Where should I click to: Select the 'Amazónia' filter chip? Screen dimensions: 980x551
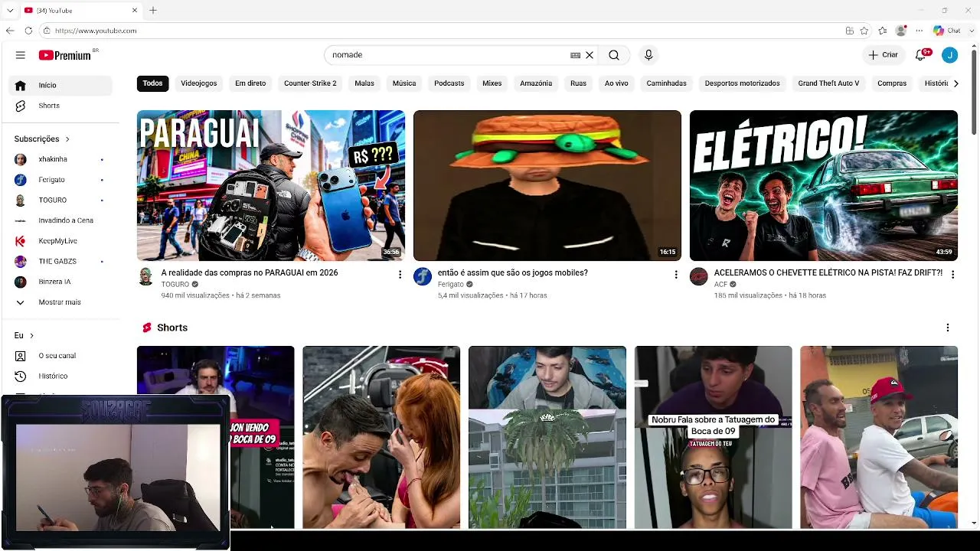536,83
